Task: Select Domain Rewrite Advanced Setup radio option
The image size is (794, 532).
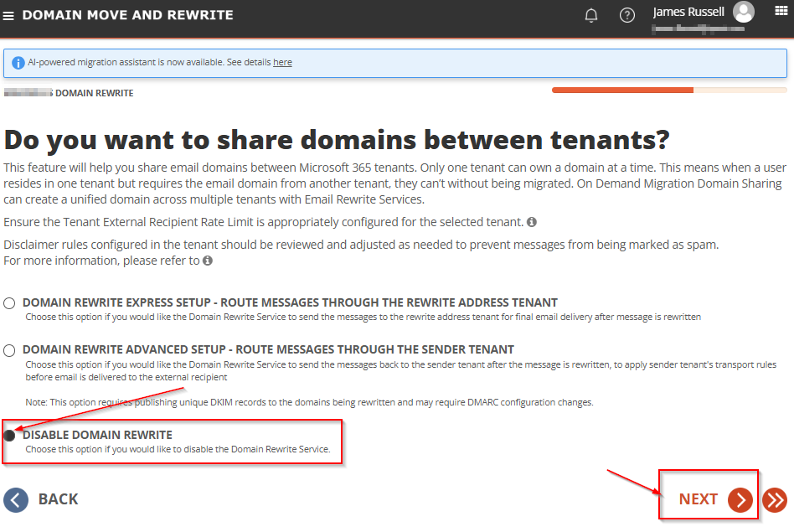Action: point(9,350)
